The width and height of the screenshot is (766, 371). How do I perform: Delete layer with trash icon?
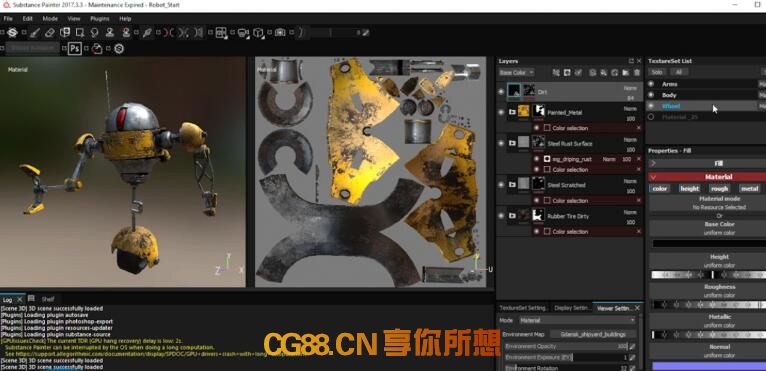[x=637, y=73]
